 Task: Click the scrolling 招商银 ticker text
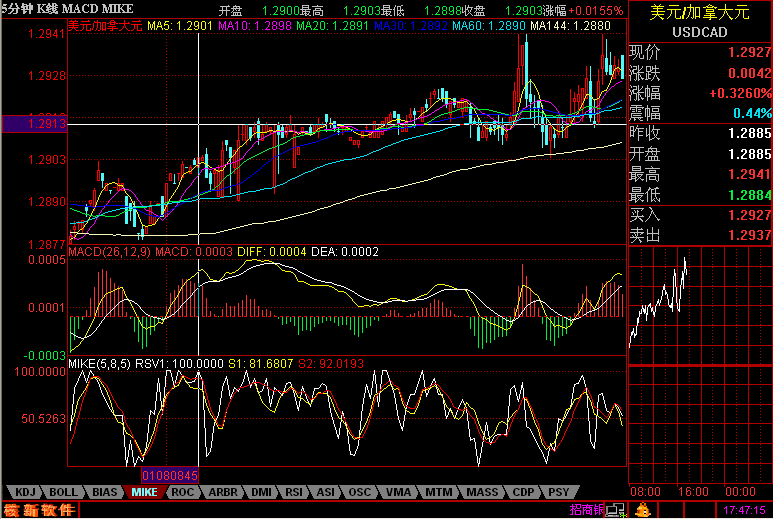click(587, 510)
